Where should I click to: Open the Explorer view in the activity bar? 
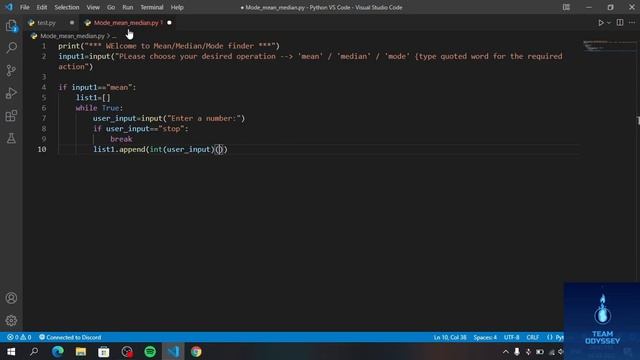[x=11, y=26]
